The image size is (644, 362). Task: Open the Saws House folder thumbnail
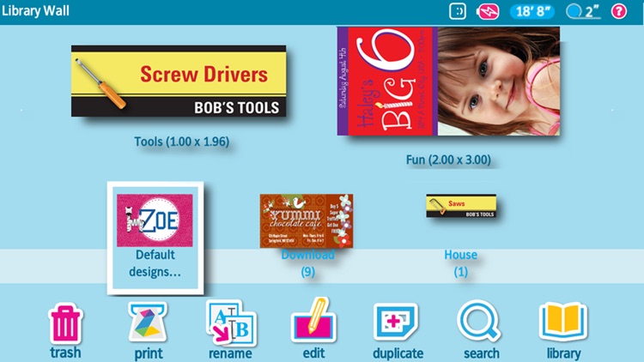click(x=461, y=206)
